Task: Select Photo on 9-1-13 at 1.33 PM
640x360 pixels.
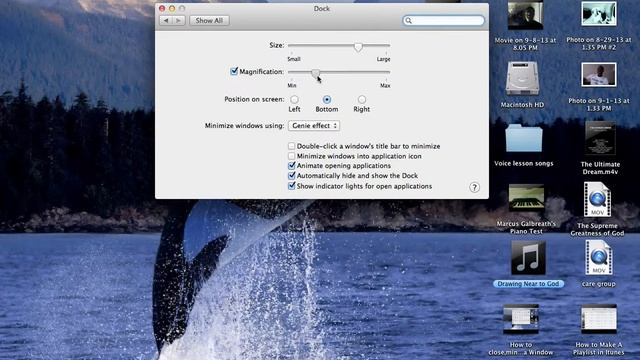Action: click(x=599, y=74)
